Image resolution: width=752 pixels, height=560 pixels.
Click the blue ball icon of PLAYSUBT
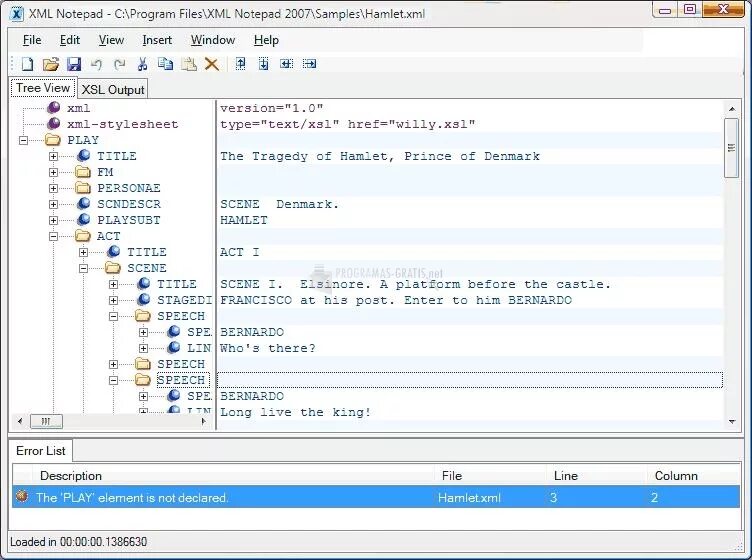tap(83, 219)
